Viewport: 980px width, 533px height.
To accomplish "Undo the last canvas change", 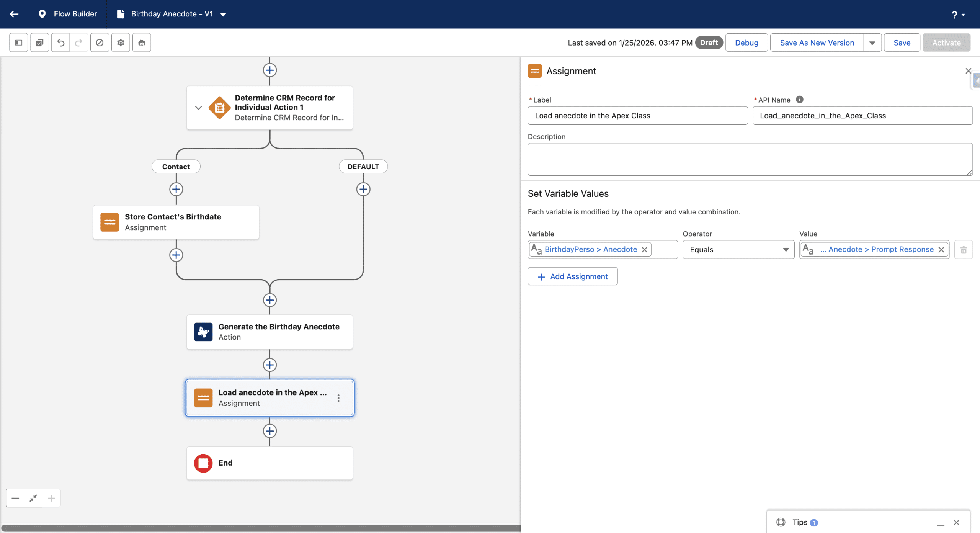I will click(x=60, y=43).
